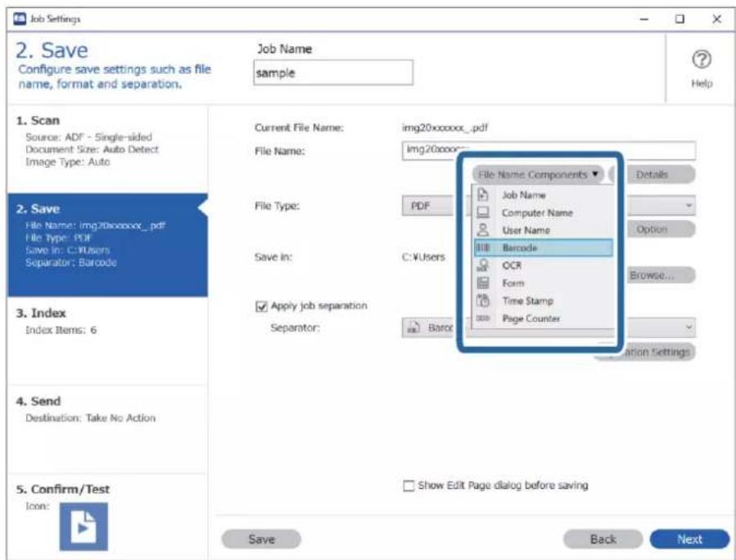Go to step 3. Index

coord(107,341)
